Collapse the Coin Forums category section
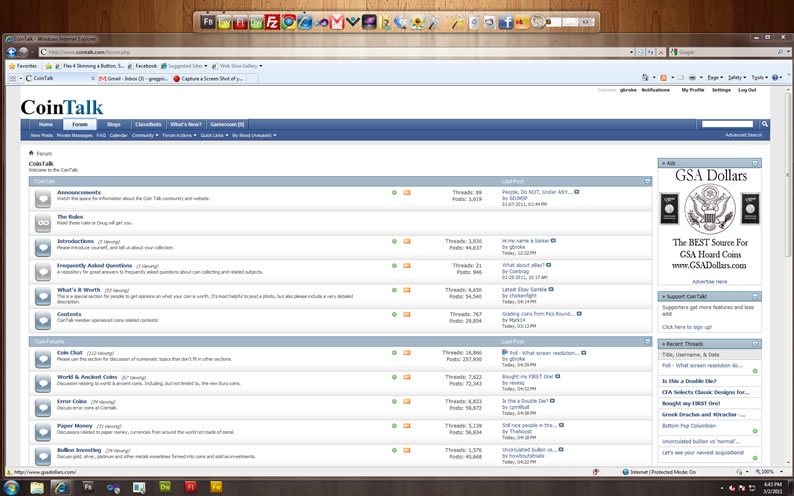The image size is (794, 496). click(x=647, y=341)
